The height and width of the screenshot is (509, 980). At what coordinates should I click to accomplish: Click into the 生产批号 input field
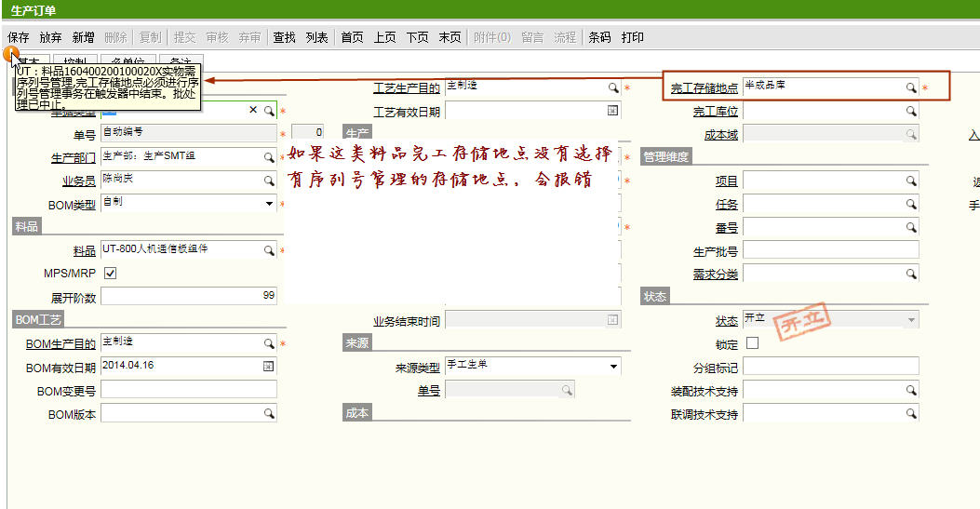click(x=830, y=250)
